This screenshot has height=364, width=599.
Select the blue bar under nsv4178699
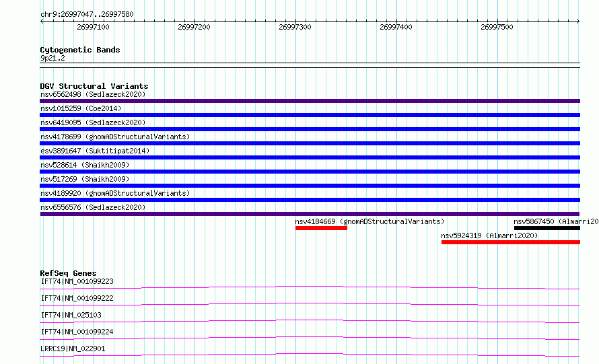pyautogui.click(x=310, y=143)
